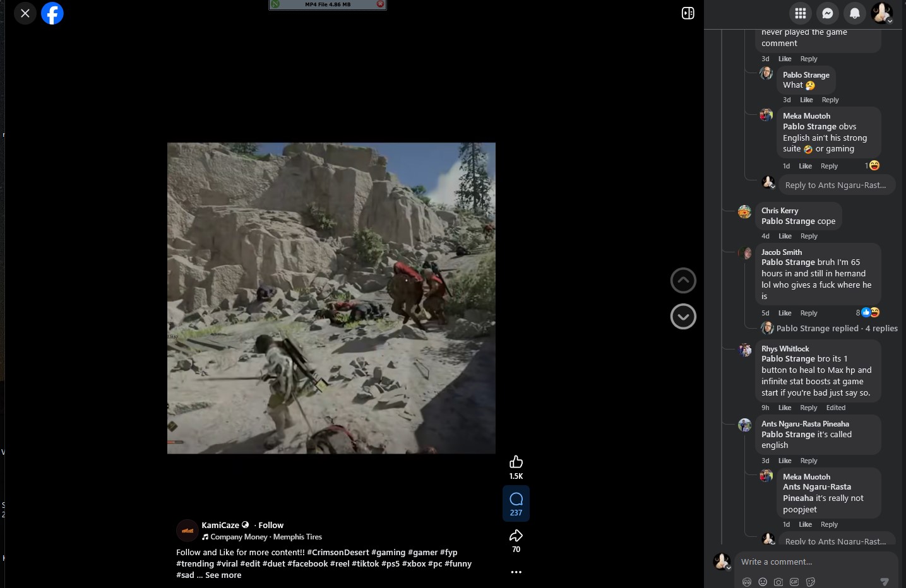Like Ants Ngaru-Rasta Pineaha's 'it's called english' comment

click(x=785, y=461)
